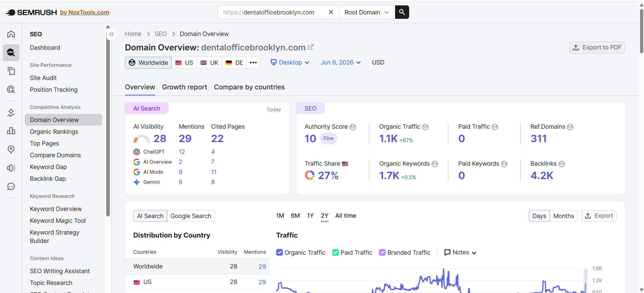The width and height of the screenshot is (644, 293).
Task: Switch to the Overview tab
Action: click(140, 87)
